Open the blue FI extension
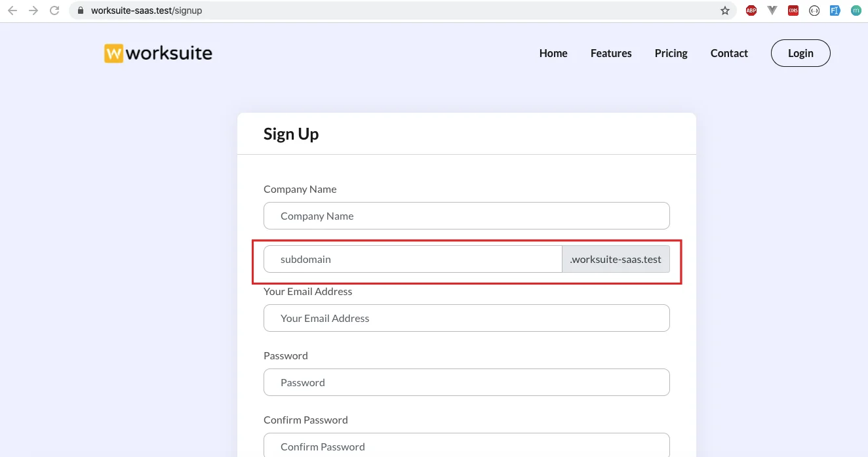Screen dimensions: 868x457 pos(835,10)
